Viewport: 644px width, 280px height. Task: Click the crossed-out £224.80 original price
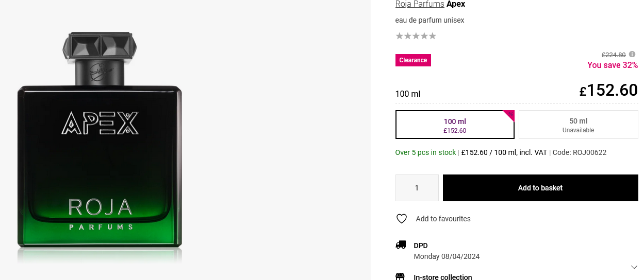coord(613,55)
